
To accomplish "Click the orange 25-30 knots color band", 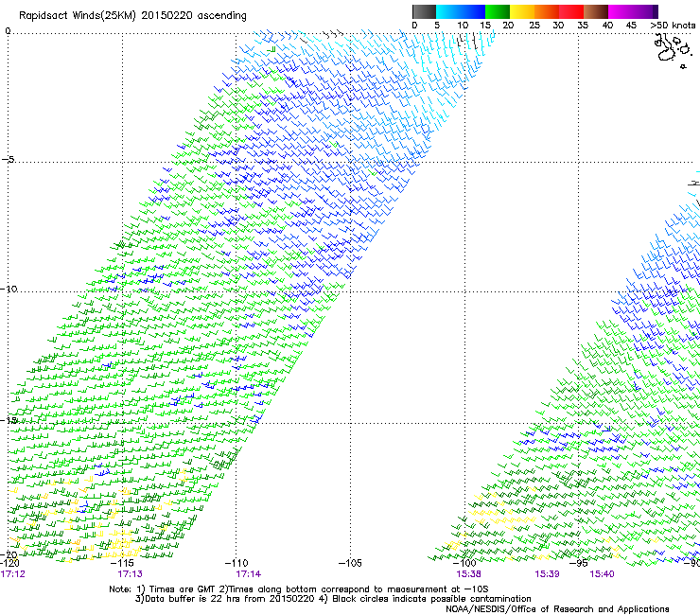I will 547,11.
